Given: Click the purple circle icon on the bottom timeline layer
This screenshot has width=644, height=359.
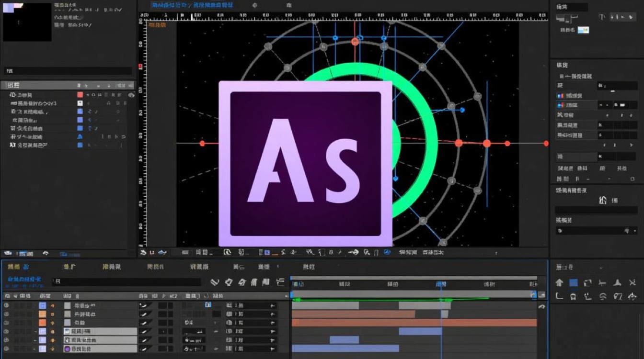Looking at the screenshot, I should pyautogui.click(x=68, y=349).
